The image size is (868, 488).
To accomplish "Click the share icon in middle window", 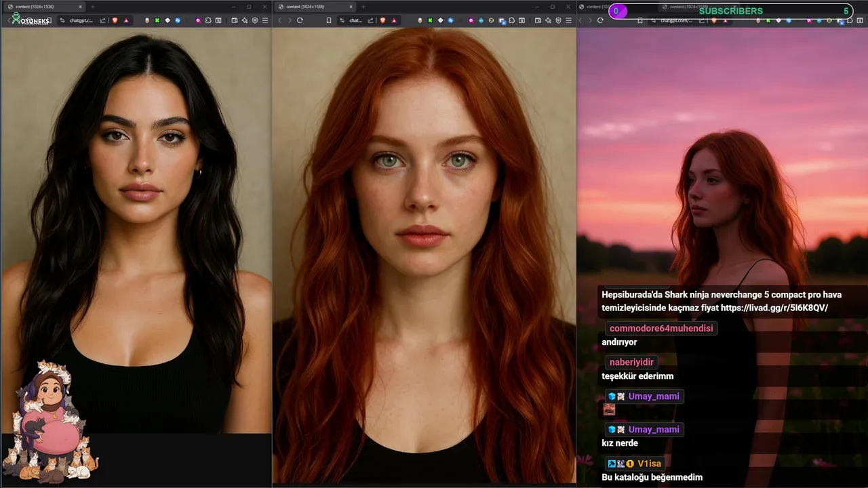I will [x=370, y=20].
